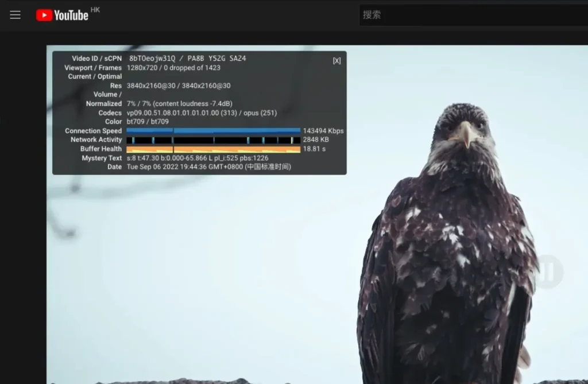Open the hamburger guide menu
588x384 pixels.
coord(15,15)
